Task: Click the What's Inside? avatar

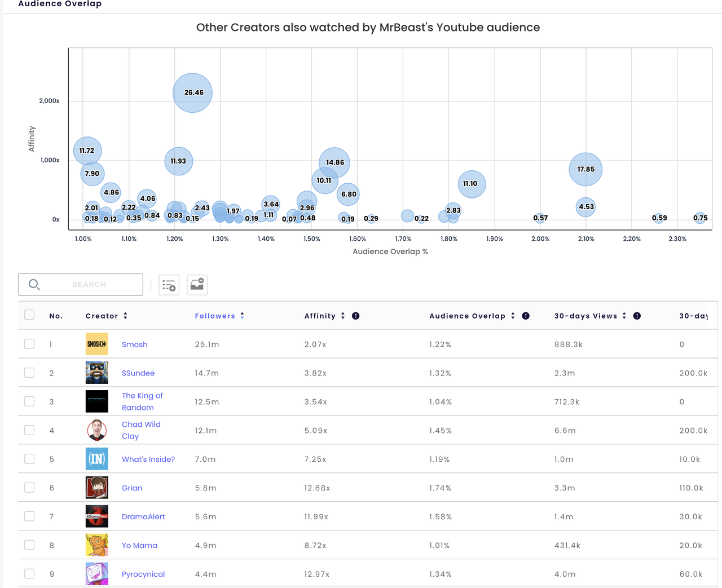Action: [x=97, y=459]
